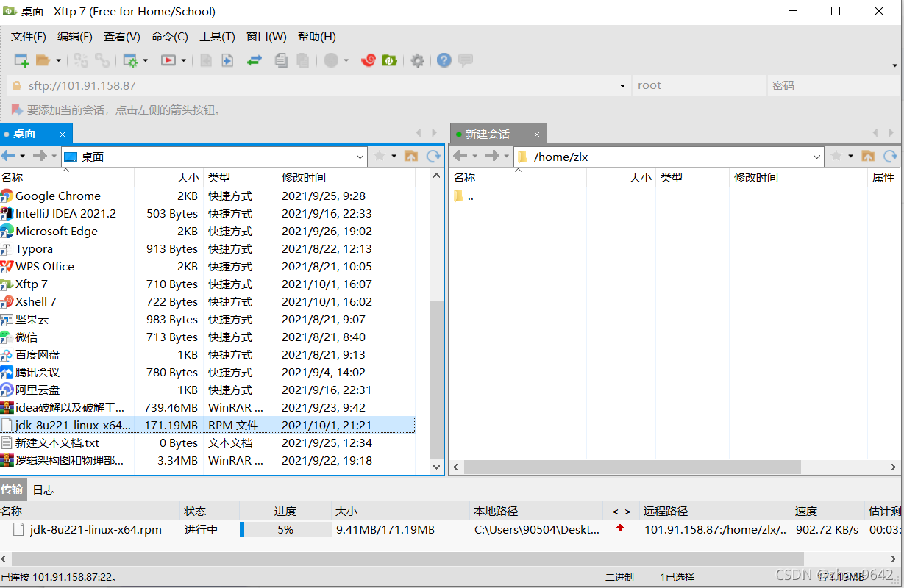Click the gray globe toolbar icon
The height and width of the screenshot is (588, 904).
tap(331, 60)
